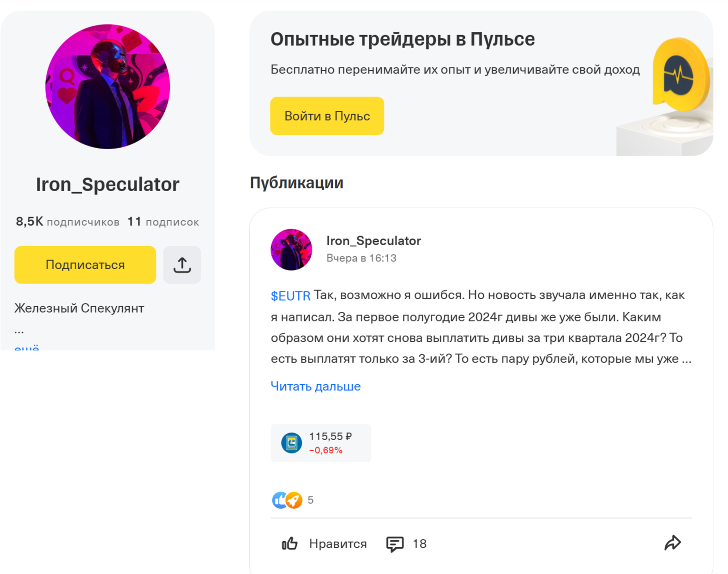
Task: Click the yellow Pulse logo in banner
Action: tap(679, 76)
